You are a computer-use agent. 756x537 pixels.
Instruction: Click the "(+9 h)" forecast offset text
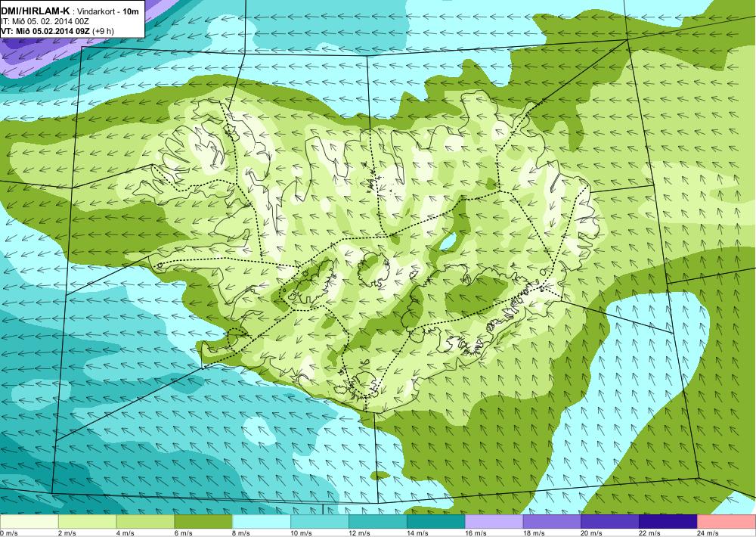[104, 31]
